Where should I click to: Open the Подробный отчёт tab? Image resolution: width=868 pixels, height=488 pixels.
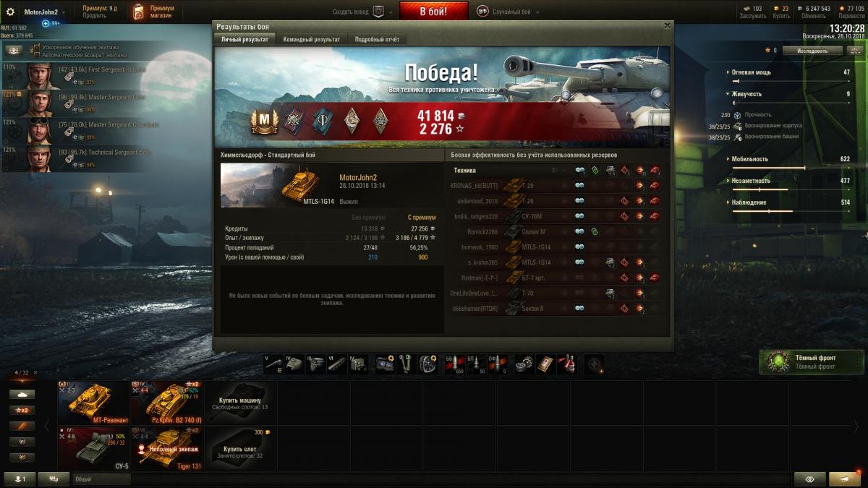pyautogui.click(x=377, y=39)
